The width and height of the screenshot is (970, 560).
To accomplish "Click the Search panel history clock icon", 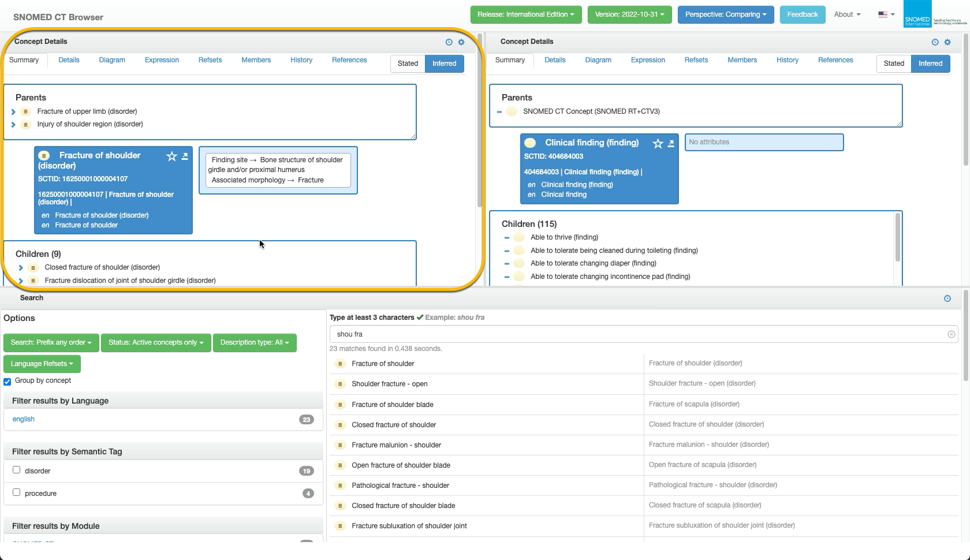I will pos(947,298).
